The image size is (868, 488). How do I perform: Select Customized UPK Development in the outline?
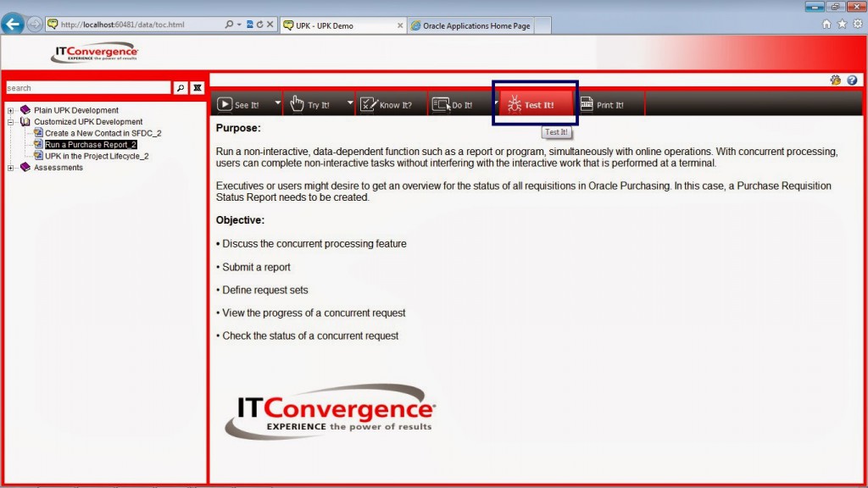coord(88,122)
